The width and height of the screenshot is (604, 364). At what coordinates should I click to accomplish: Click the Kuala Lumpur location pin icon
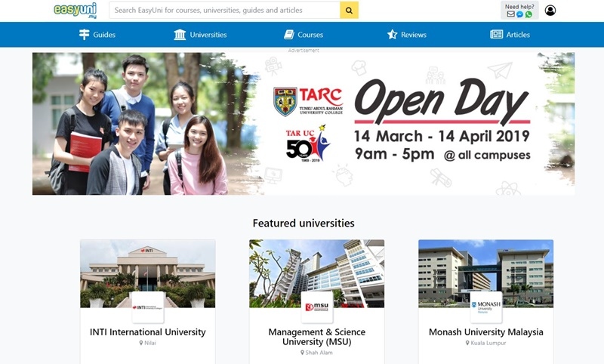coord(467,343)
